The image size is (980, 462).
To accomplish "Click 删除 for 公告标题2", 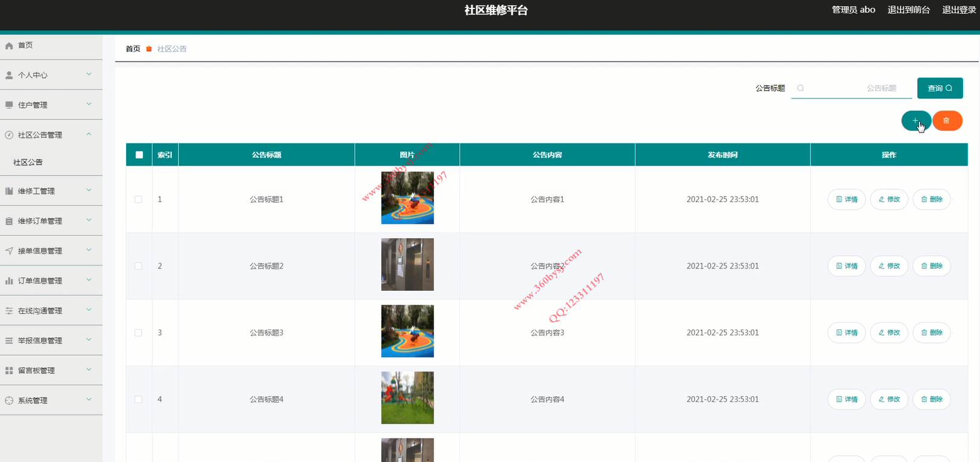I will [x=932, y=266].
